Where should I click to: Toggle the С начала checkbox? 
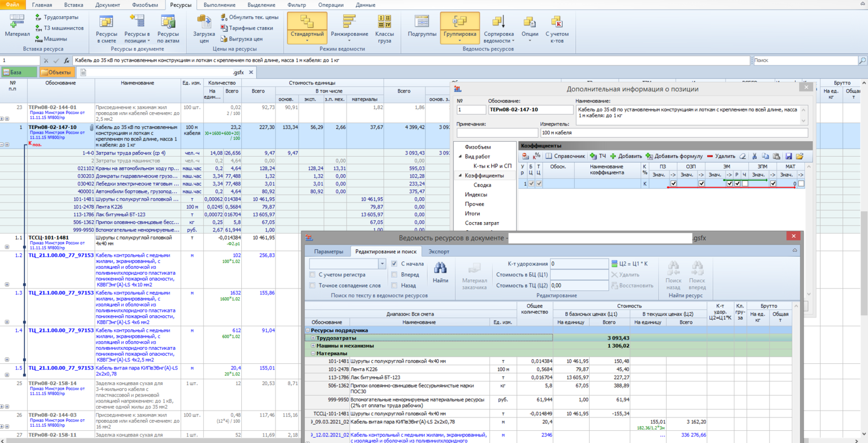(x=394, y=264)
